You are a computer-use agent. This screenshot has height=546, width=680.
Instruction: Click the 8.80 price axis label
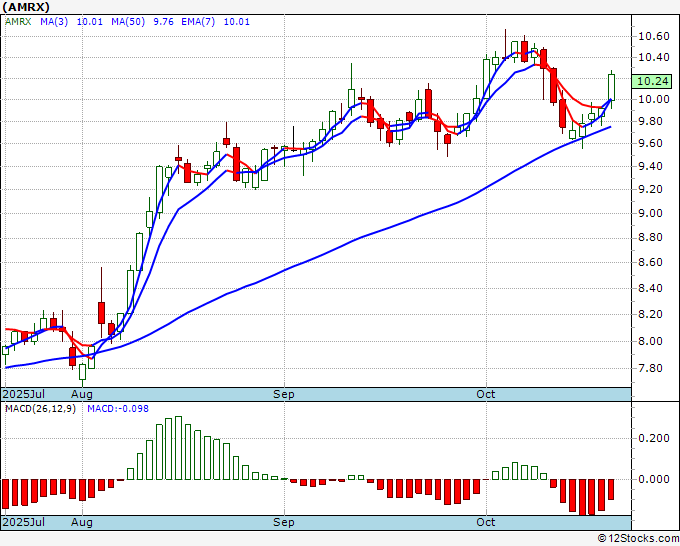(651, 237)
